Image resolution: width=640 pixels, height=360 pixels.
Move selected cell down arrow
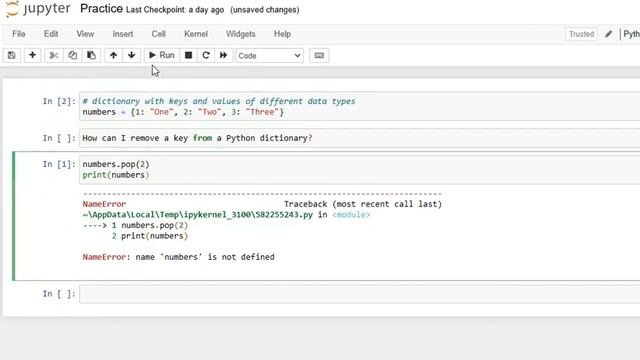pos(131,55)
